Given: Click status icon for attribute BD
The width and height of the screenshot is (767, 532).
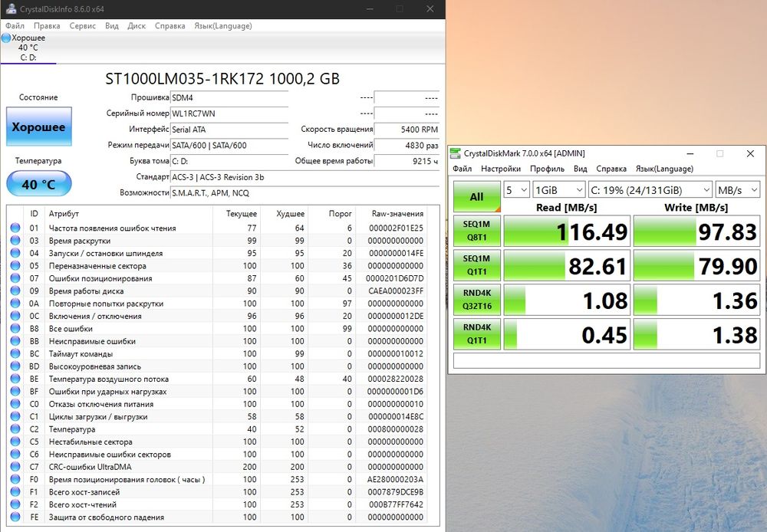Looking at the screenshot, I should (x=15, y=366).
